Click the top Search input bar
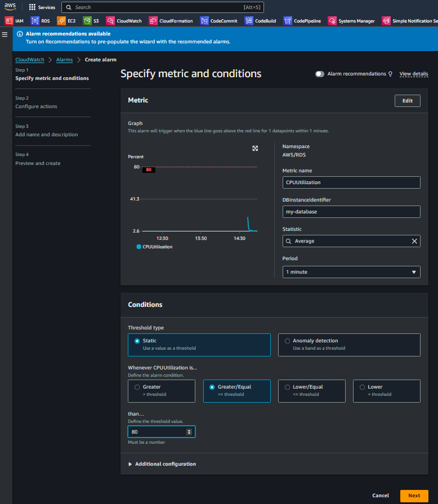 point(163,7)
